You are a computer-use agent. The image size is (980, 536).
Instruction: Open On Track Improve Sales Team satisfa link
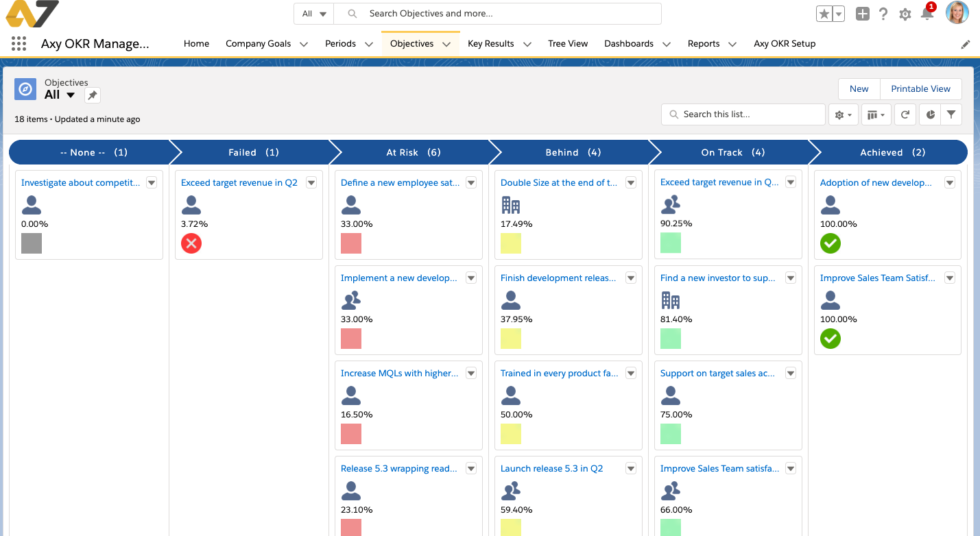(x=720, y=469)
